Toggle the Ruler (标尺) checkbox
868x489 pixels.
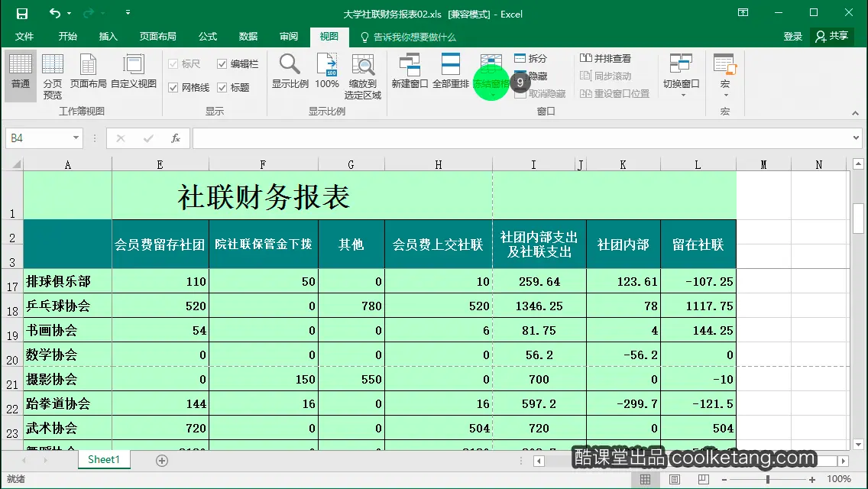tap(184, 63)
